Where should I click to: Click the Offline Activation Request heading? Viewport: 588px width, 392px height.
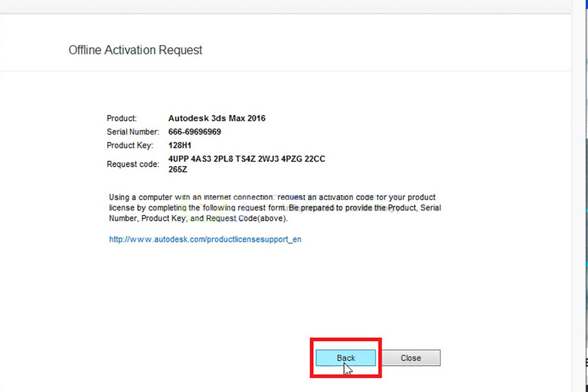click(x=135, y=50)
